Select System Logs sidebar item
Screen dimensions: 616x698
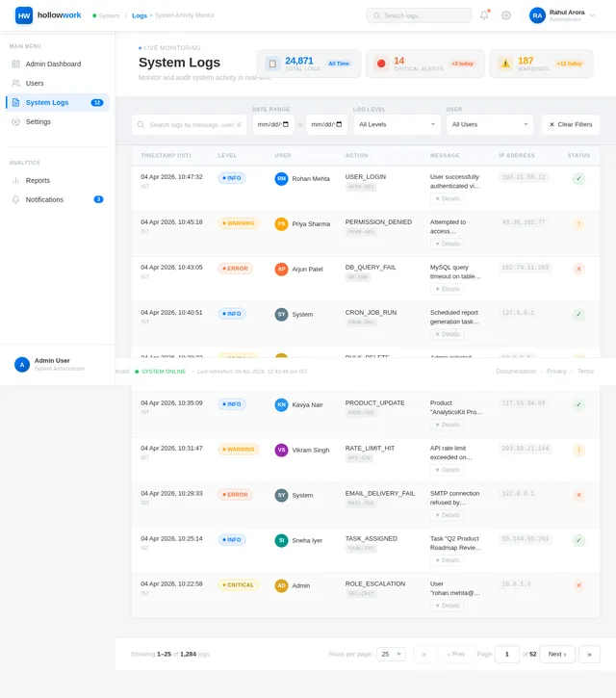[58, 102]
